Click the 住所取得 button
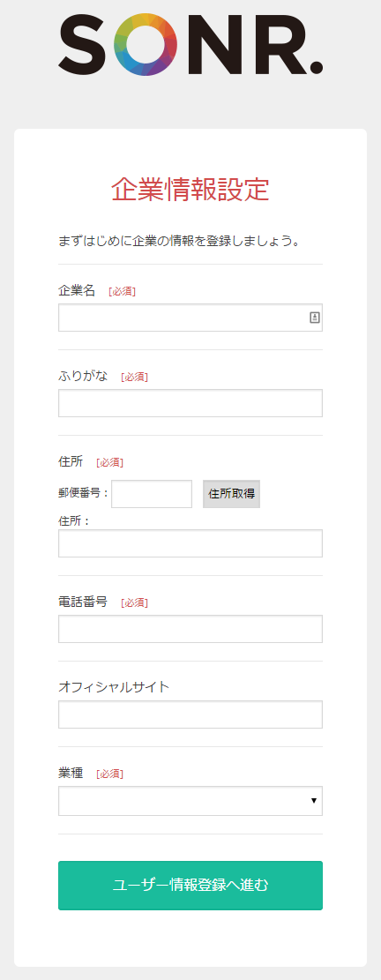Viewport: 381px width, 980px height. [x=231, y=494]
